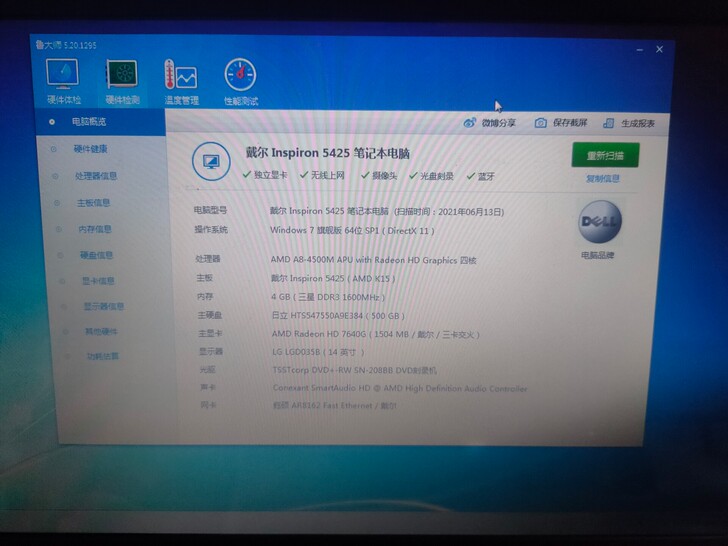Image resolution: width=728 pixels, height=546 pixels.
Task: Click the Dell brand logo
Action: [599, 222]
